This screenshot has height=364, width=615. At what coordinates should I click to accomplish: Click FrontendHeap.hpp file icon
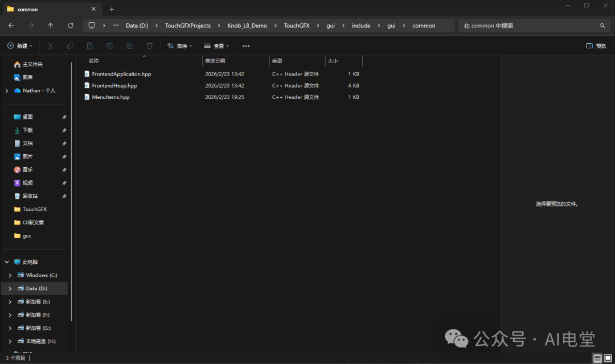point(87,85)
